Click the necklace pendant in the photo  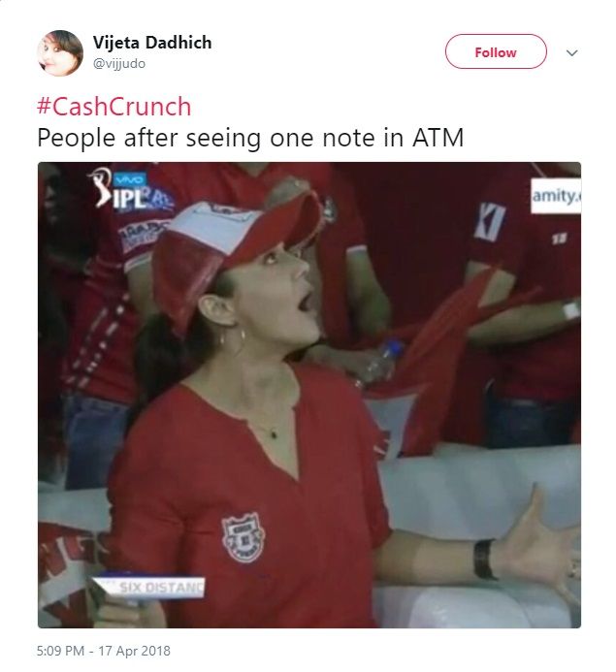274,434
